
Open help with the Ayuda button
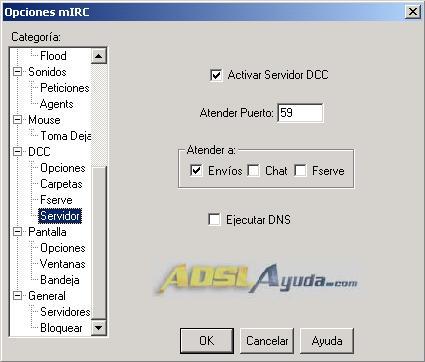[327, 341]
